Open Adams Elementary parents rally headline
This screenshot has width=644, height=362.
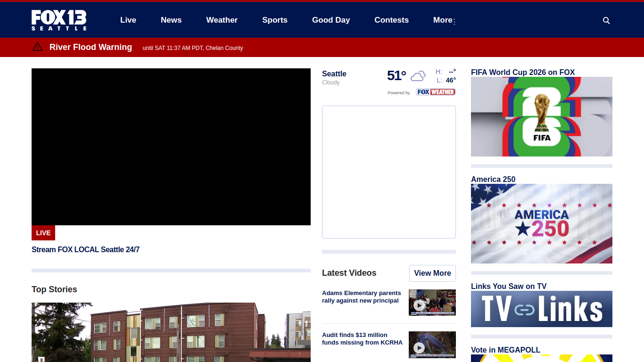[362, 297]
